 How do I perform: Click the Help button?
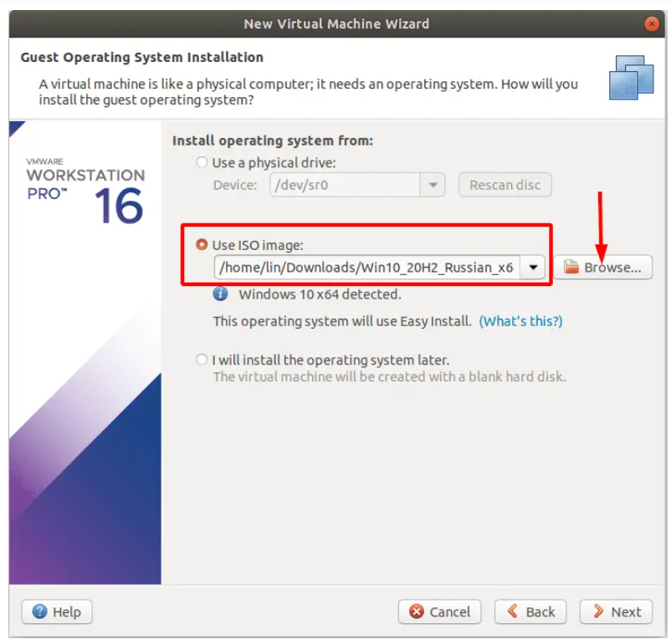coord(57,612)
